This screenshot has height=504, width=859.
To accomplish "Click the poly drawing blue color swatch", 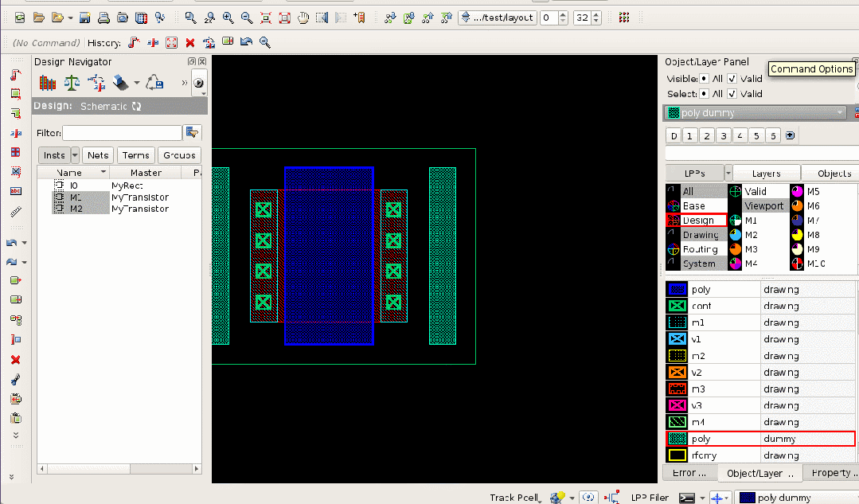I will pos(677,289).
